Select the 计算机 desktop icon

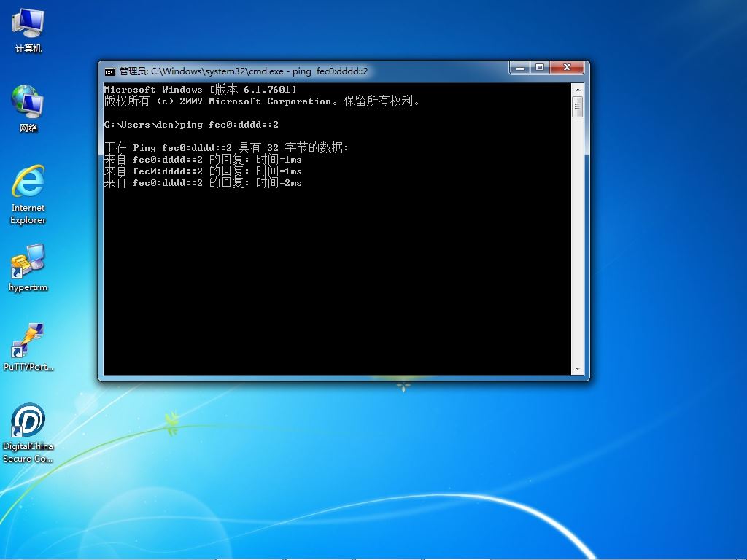click(x=28, y=31)
